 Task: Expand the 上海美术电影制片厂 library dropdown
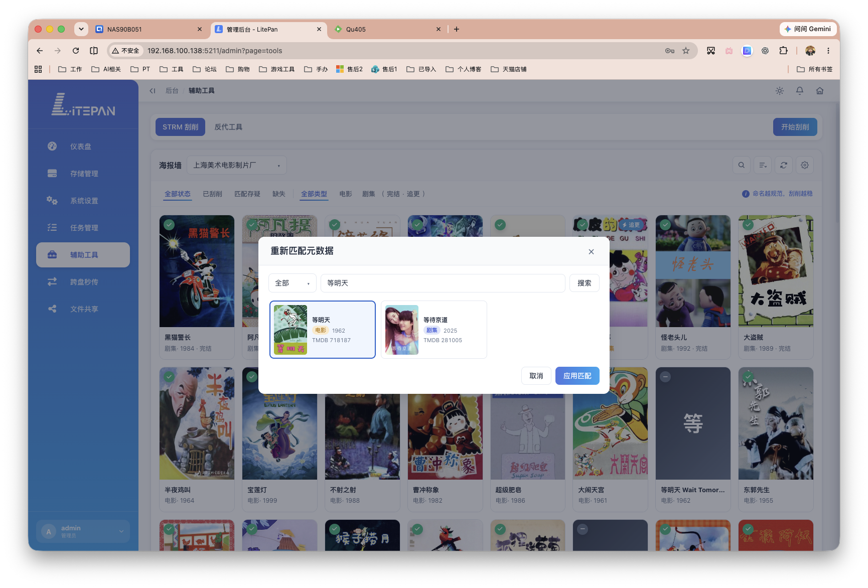[237, 165]
